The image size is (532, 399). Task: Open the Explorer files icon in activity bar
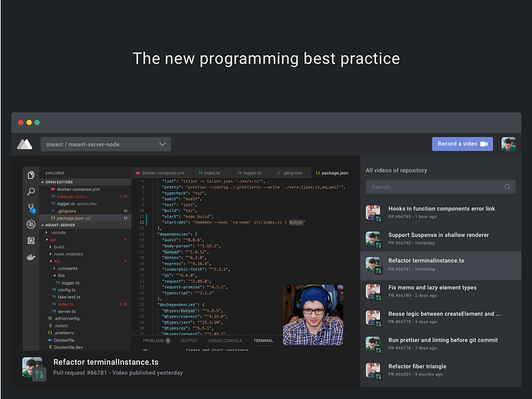[31, 175]
